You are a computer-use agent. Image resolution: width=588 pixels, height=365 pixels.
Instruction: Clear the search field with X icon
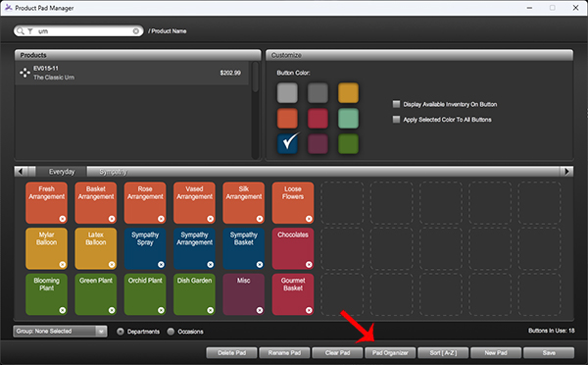tap(136, 31)
